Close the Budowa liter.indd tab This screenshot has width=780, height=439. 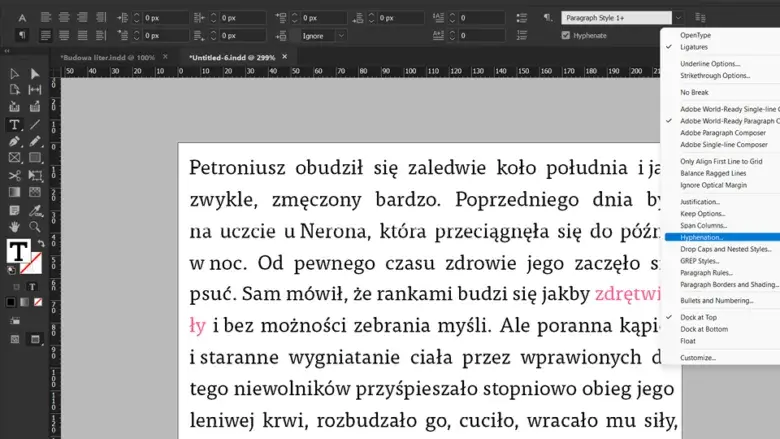tap(165, 57)
